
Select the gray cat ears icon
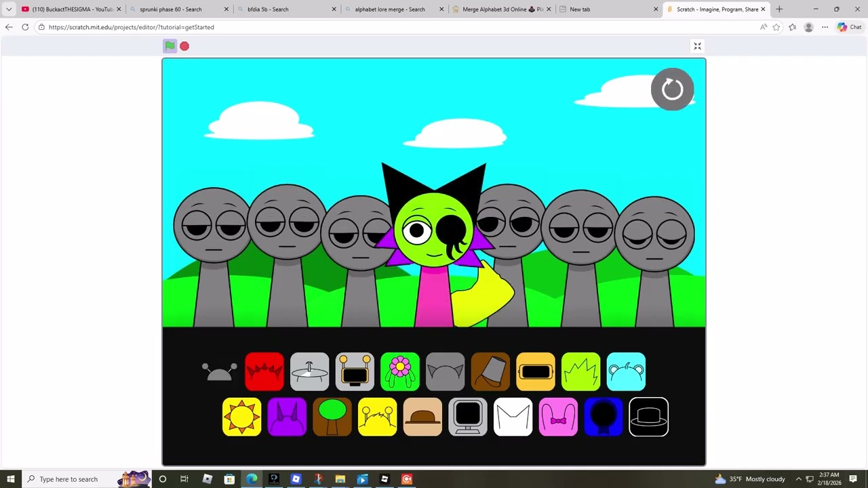446,371
